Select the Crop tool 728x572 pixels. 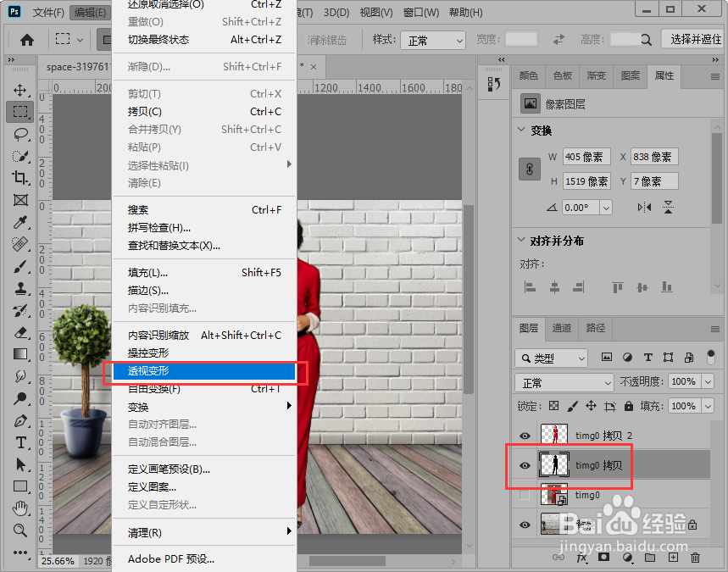(x=19, y=177)
